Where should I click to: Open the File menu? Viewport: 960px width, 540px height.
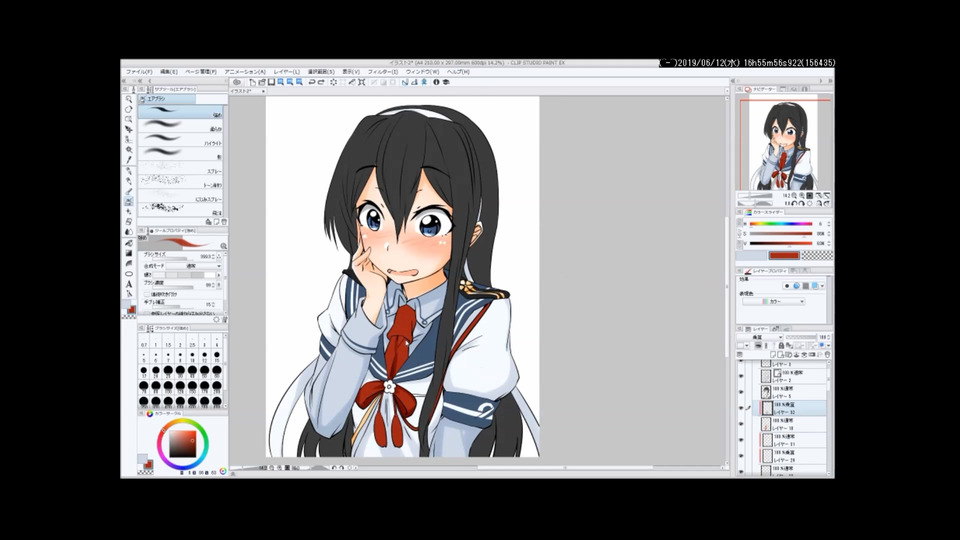click(139, 72)
